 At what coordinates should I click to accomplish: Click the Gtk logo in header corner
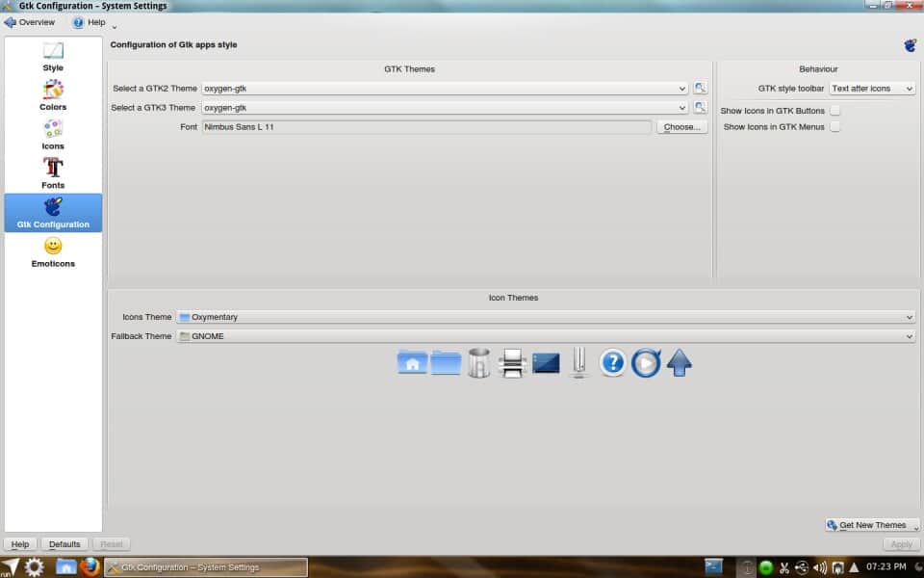[910, 45]
